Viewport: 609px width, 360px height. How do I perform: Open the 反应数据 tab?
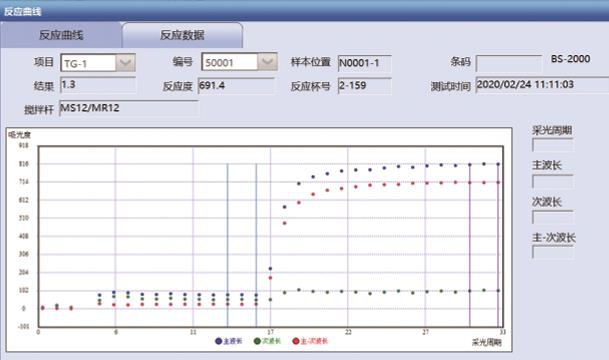tap(182, 35)
